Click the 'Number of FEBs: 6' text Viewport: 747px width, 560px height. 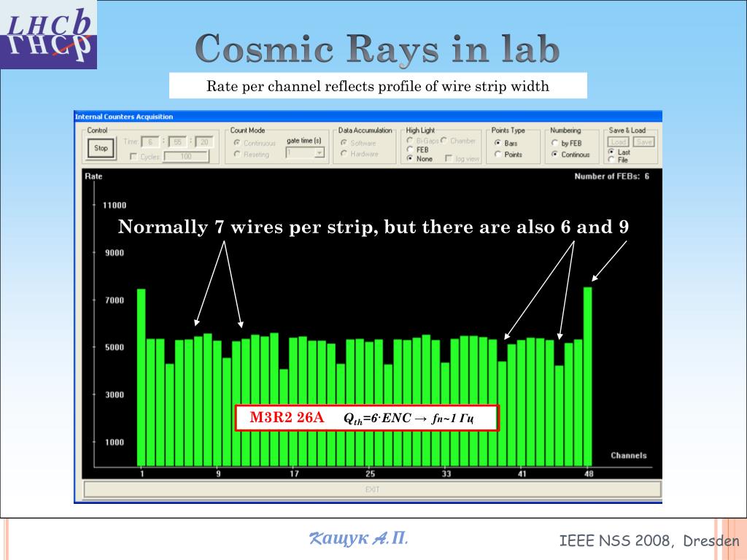point(612,176)
